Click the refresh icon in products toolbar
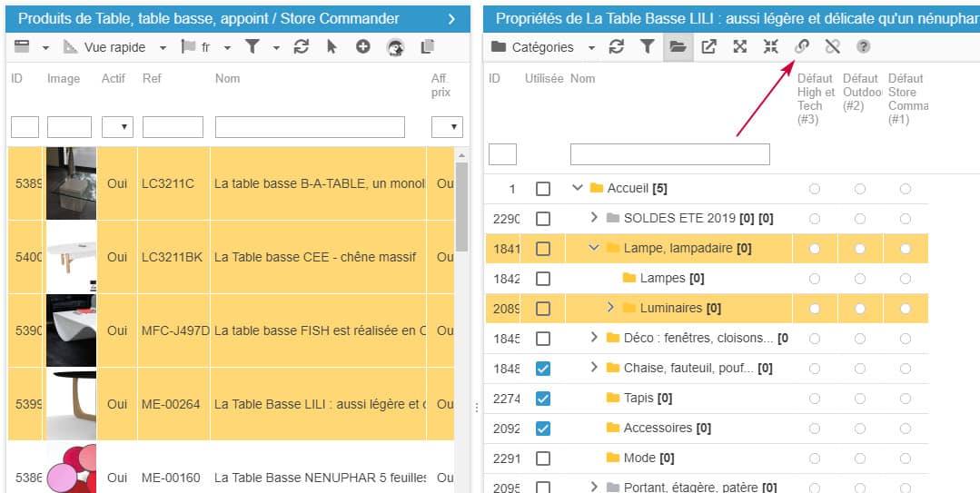 click(302, 47)
